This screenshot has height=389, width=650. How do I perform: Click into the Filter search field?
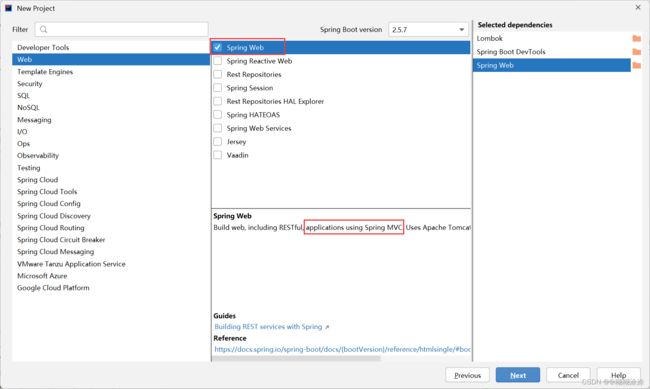(x=122, y=29)
